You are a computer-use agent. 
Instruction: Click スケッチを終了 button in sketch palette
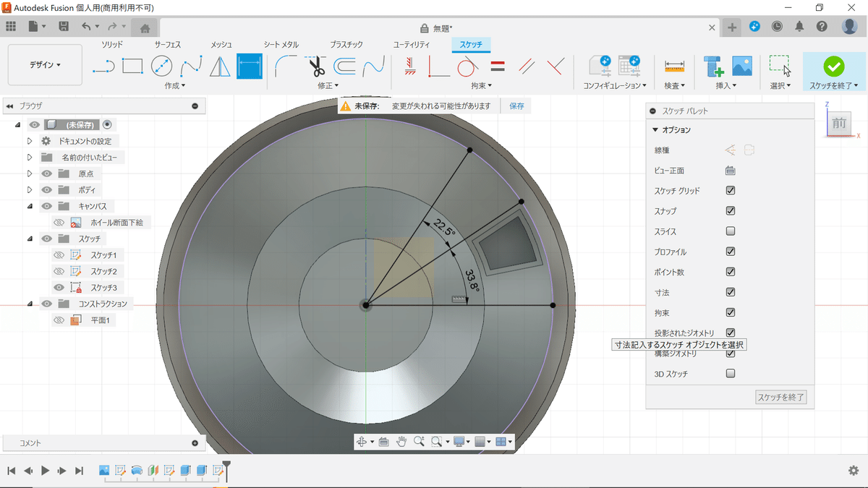(780, 397)
